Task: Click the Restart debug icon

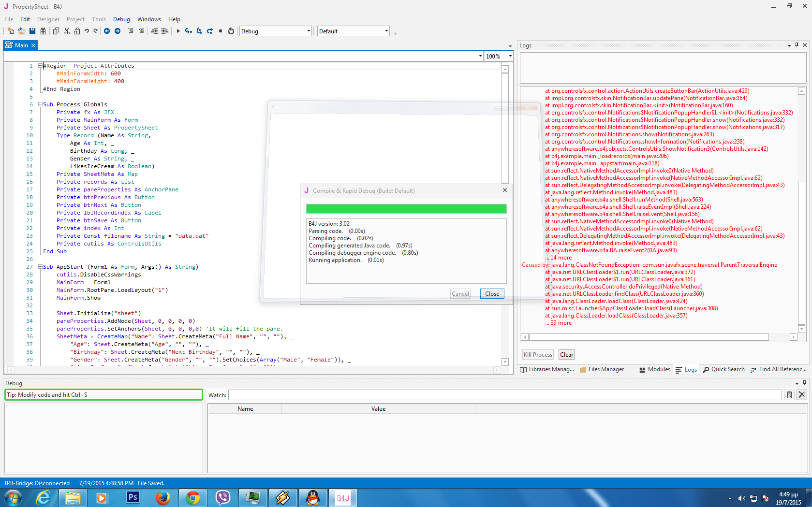Action: (231, 31)
